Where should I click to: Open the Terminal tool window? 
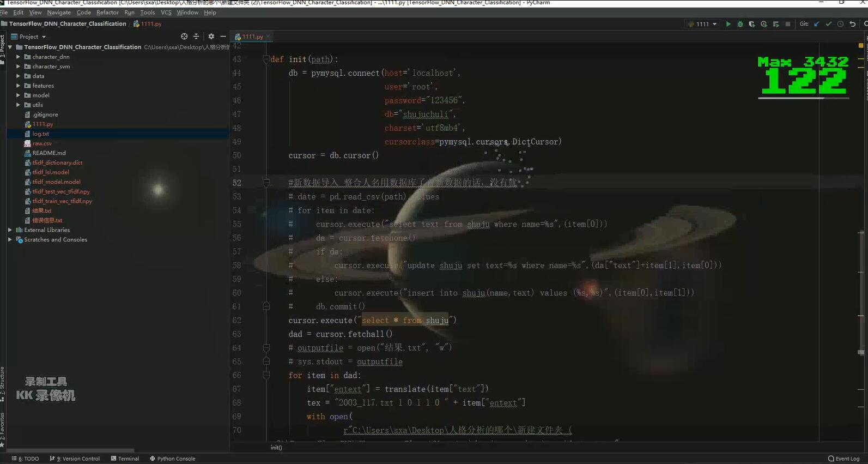(x=125, y=459)
